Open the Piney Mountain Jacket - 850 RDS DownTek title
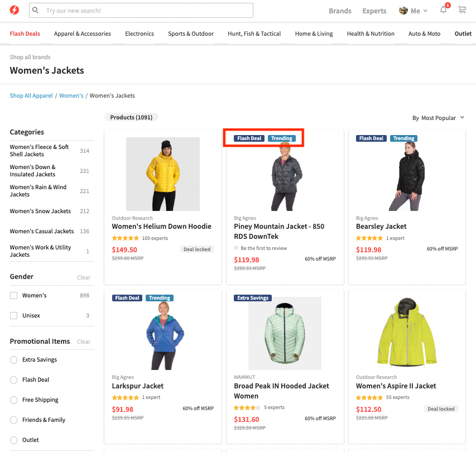 pos(279,232)
